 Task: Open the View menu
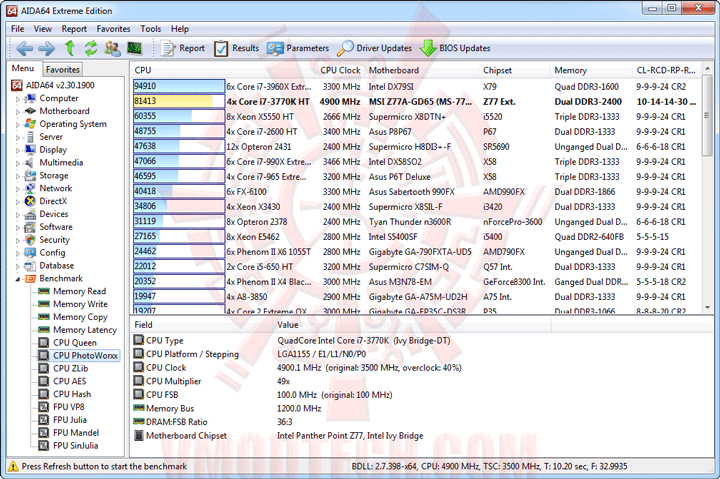(x=43, y=29)
